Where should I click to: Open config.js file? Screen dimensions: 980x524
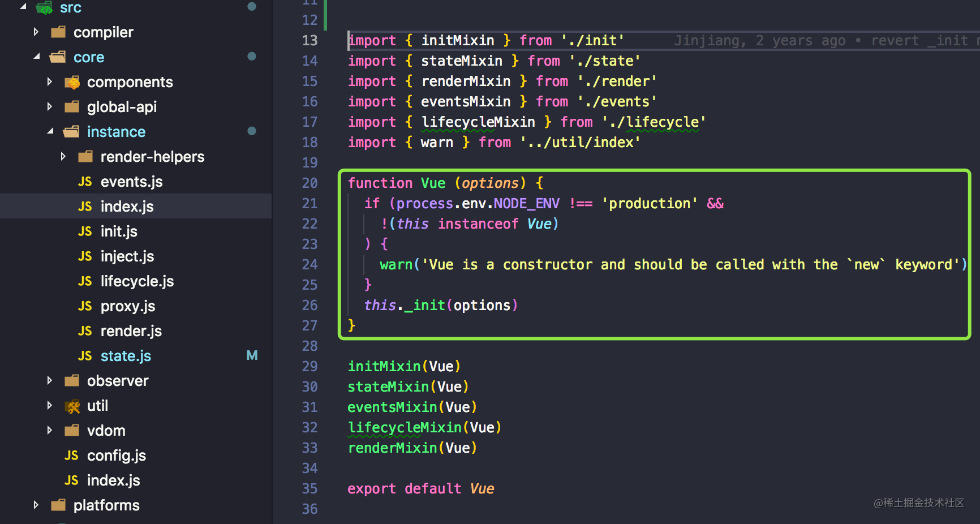117,456
